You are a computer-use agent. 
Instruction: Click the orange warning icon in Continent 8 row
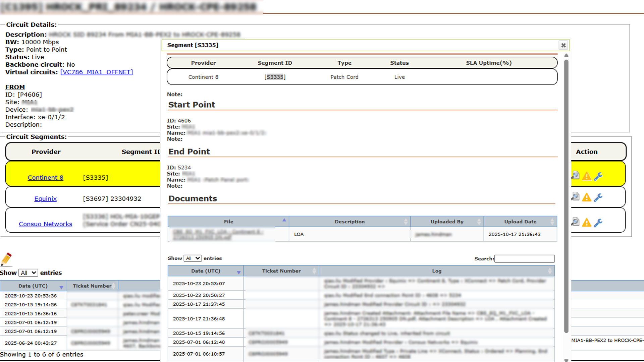pos(587,176)
